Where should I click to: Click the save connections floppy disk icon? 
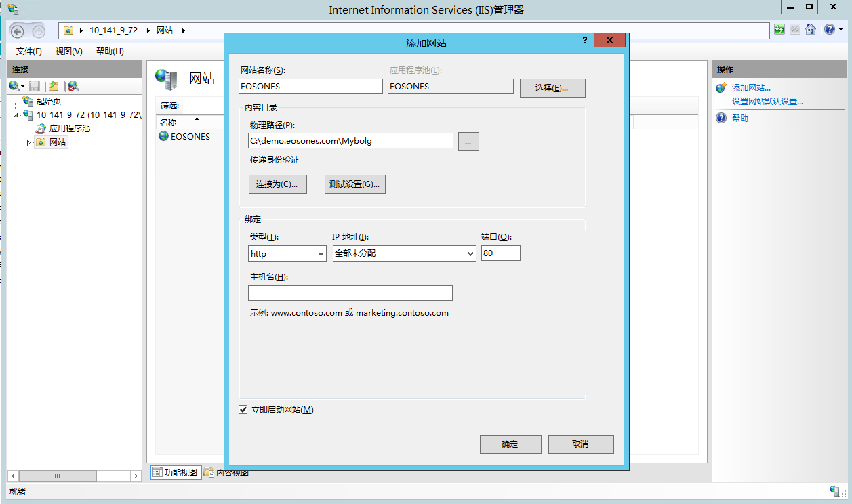34,86
